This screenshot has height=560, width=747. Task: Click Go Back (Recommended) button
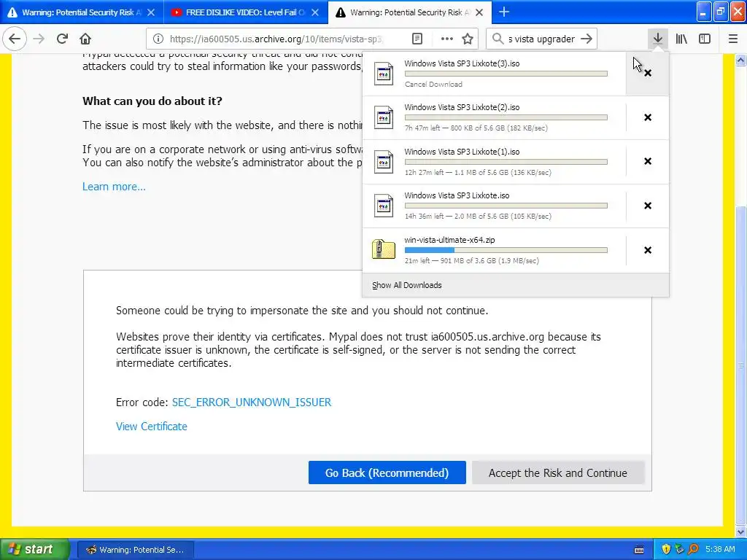click(x=387, y=472)
